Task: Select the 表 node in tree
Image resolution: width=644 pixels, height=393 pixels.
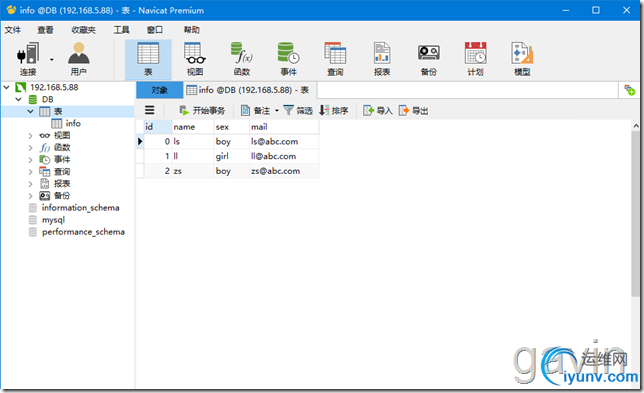Action: 58,111
